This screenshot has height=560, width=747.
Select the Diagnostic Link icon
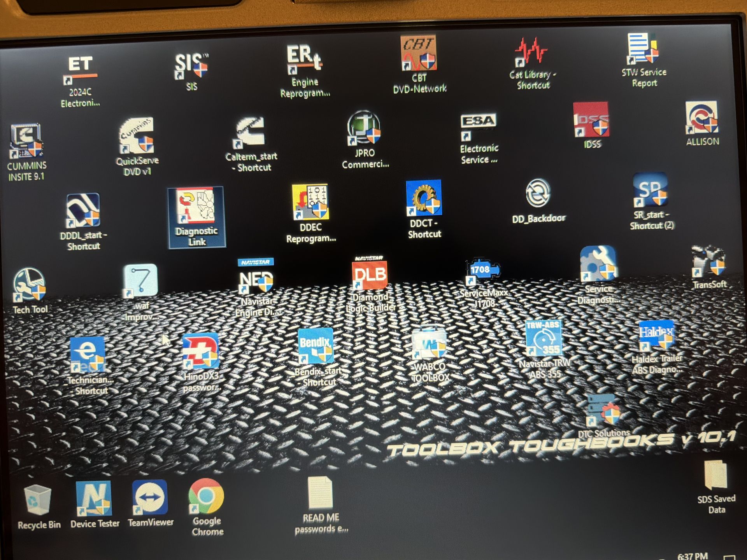(196, 217)
